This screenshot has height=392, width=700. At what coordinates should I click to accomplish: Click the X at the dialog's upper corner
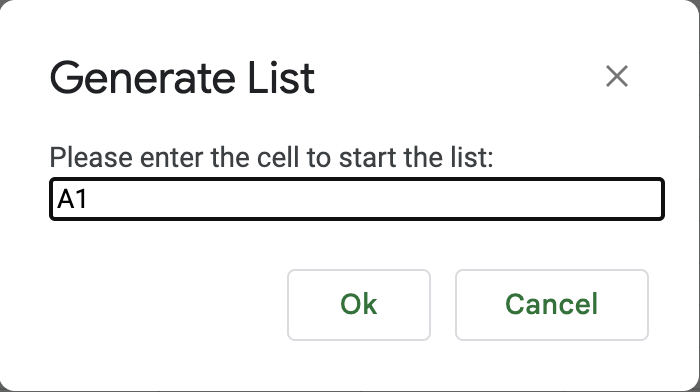tap(617, 76)
